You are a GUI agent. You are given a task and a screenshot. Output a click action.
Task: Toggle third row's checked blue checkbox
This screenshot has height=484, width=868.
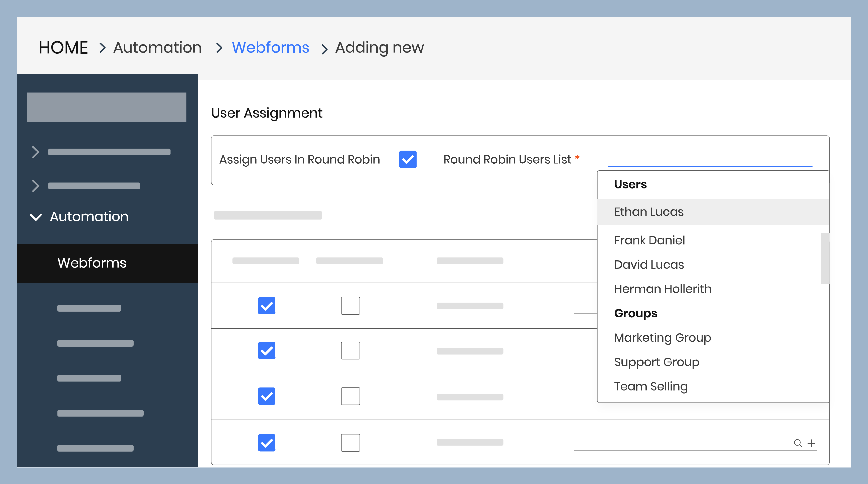[x=267, y=396]
